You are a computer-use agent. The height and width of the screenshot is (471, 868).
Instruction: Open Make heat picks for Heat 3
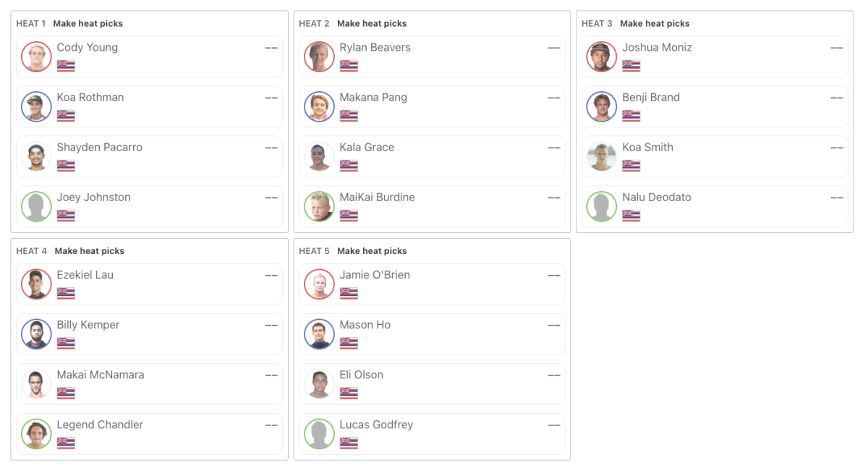[655, 24]
